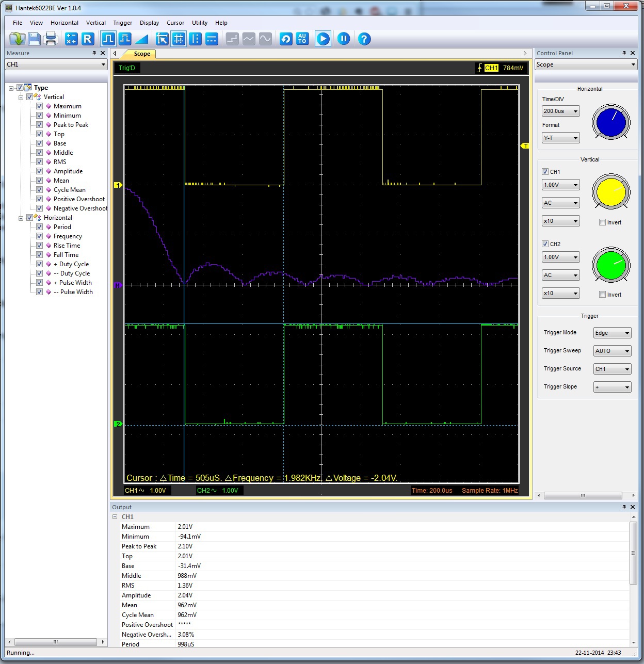Collapse the Vertical tree node

(21, 97)
